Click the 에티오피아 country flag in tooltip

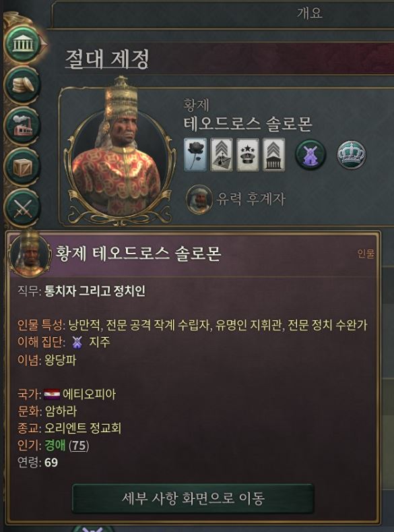pyautogui.click(x=52, y=394)
